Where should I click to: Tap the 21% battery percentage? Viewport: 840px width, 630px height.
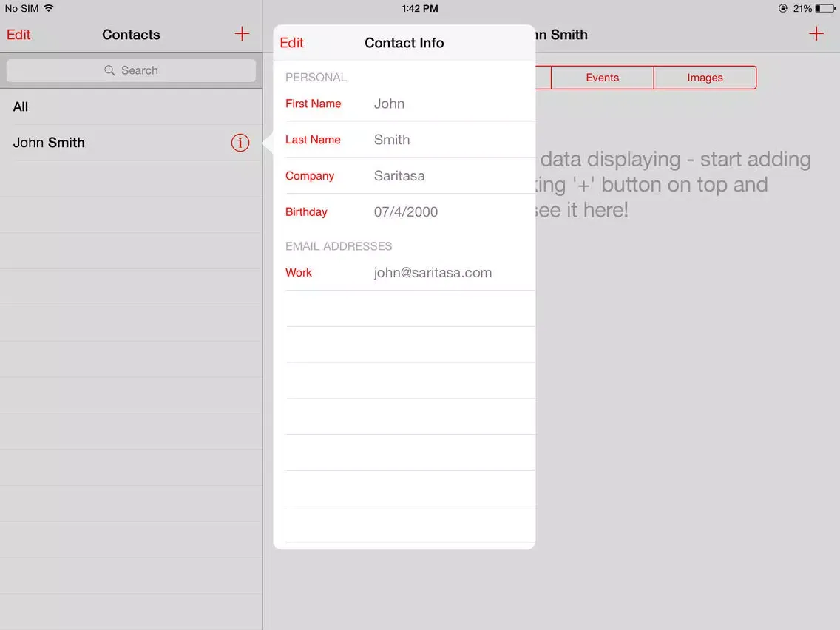click(x=802, y=8)
